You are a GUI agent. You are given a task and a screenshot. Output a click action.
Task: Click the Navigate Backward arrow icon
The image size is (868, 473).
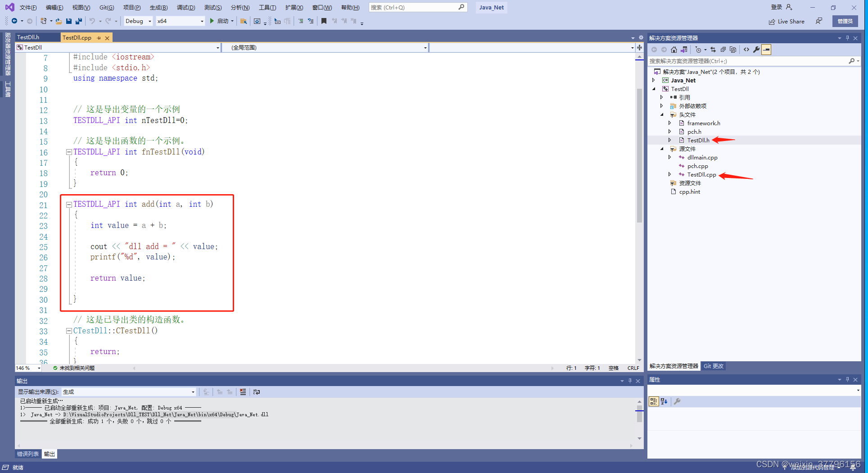tap(14, 21)
